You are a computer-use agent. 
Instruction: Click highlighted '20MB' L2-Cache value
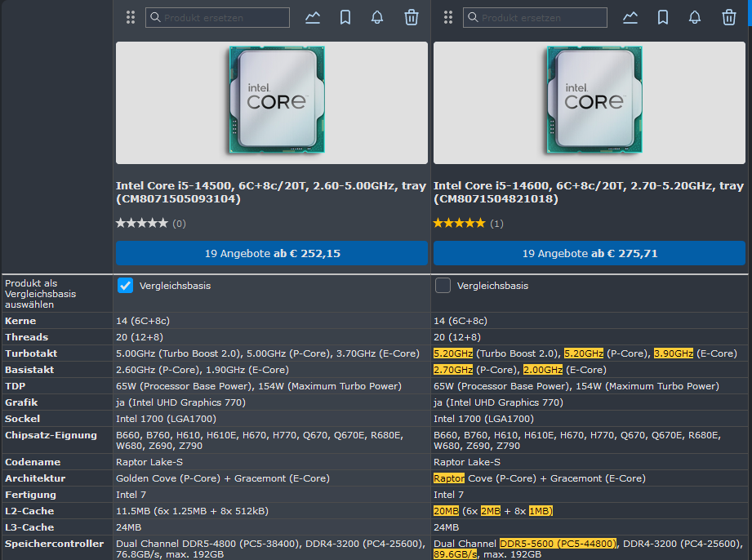(446, 511)
